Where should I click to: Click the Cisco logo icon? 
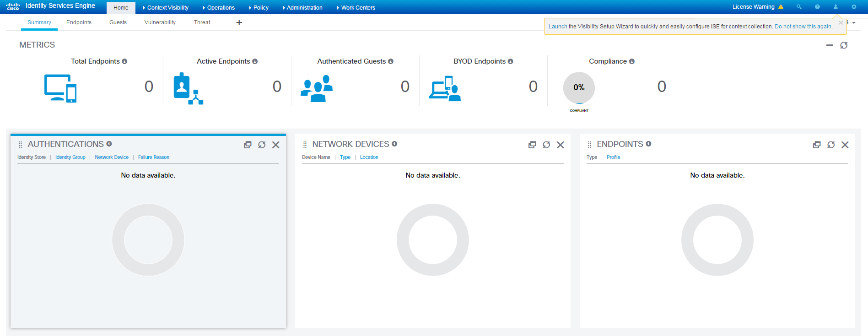tap(13, 6)
